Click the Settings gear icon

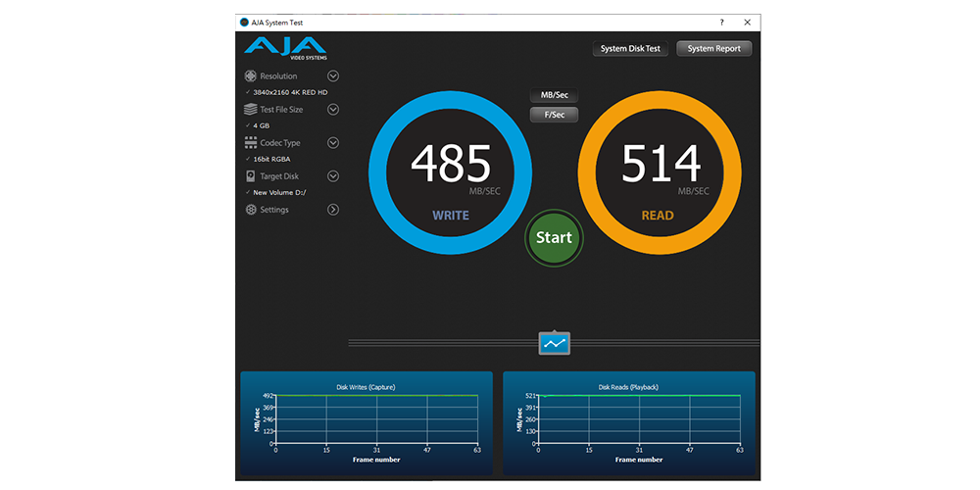click(x=251, y=210)
